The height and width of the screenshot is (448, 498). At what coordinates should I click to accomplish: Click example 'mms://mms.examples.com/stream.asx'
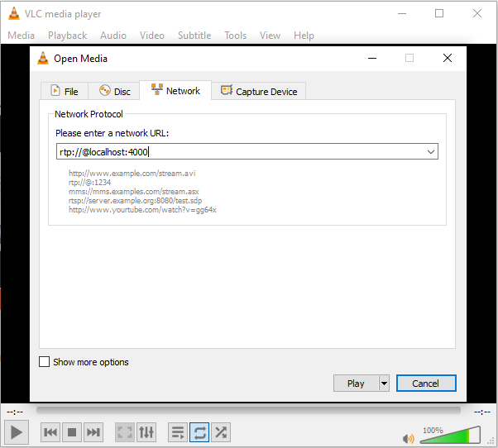pyautogui.click(x=134, y=192)
